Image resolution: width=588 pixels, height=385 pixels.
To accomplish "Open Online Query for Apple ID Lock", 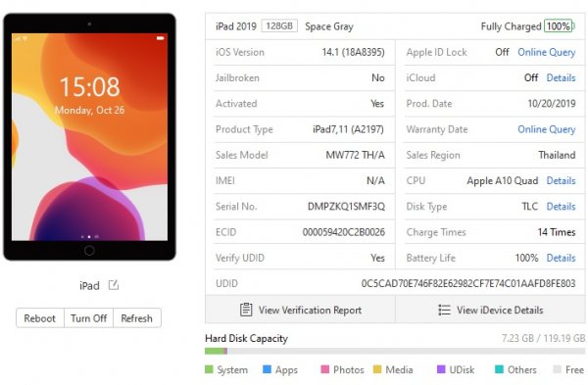I will pyautogui.click(x=547, y=52).
